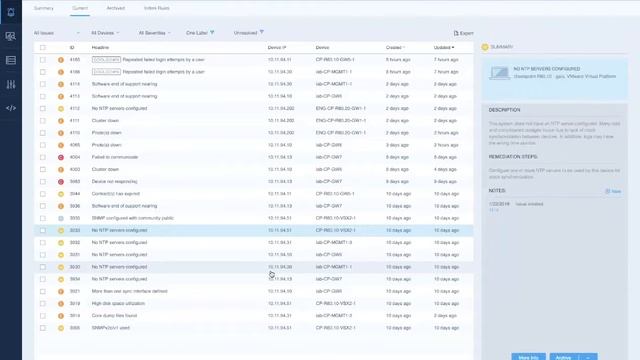Click severity icon of SNMPv2c/v1 used row

[x=61, y=328]
